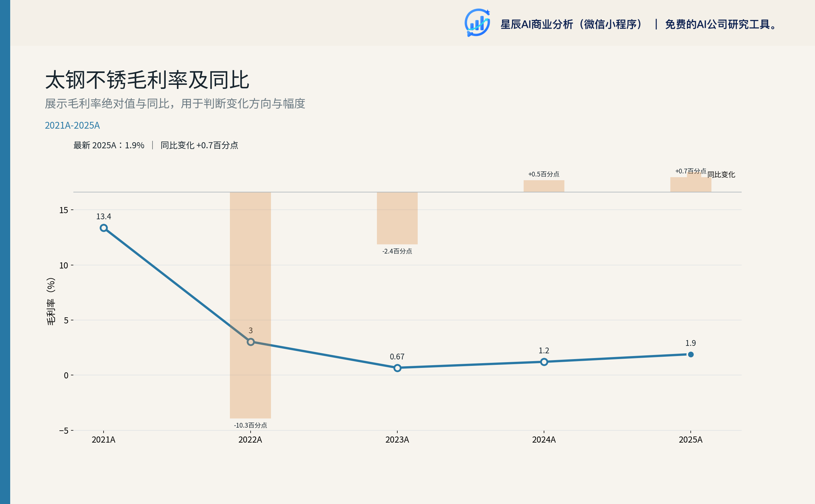815x504 pixels.
Task: Click the 2025A positive change bar
Action: 691,185
